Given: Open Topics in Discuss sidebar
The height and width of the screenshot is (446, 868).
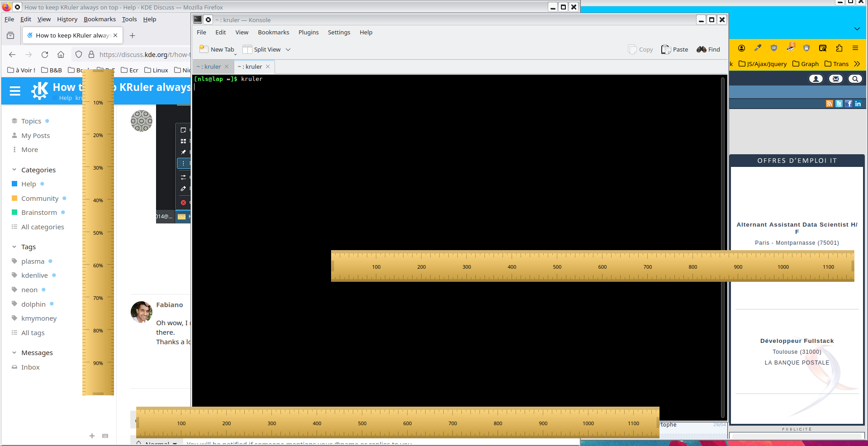Looking at the screenshot, I should pyautogui.click(x=31, y=121).
